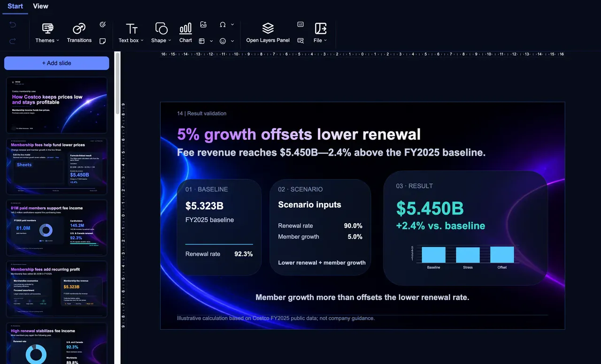Expand the File dropdown chevron

325,40
